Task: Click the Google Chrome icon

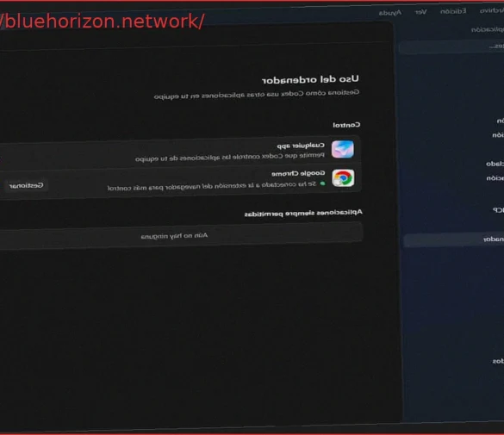Action: (x=343, y=178)
